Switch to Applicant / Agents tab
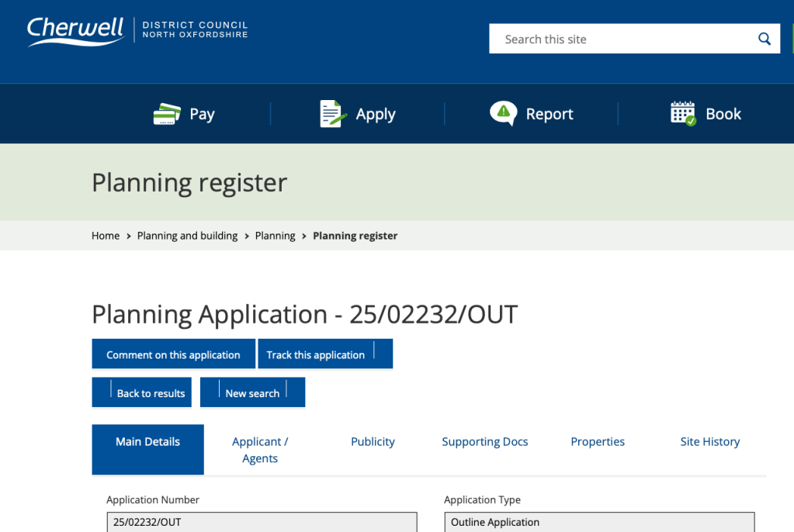Viewport: 794px width, 532px height. (260, 450)
